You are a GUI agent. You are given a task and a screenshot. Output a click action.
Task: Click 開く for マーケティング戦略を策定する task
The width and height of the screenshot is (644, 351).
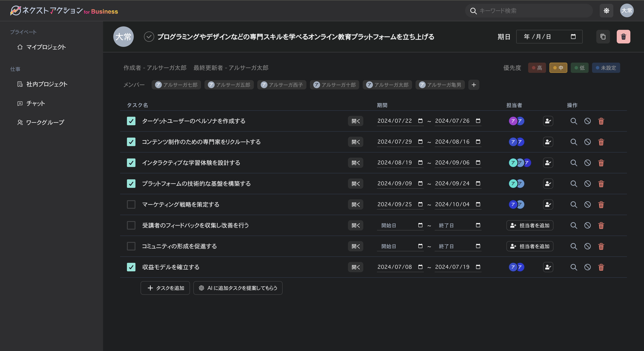click(x=355, y=204)
